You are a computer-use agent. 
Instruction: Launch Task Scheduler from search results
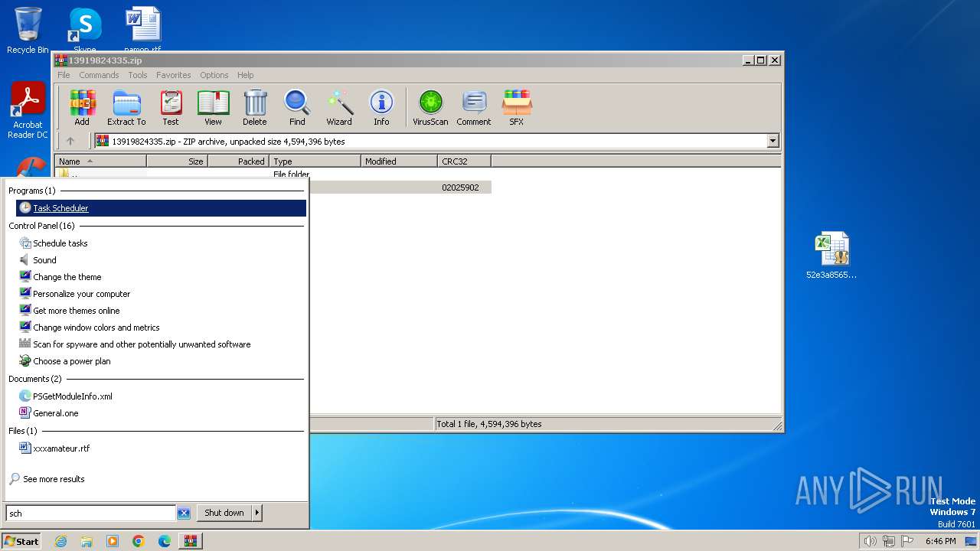[161, 208]
